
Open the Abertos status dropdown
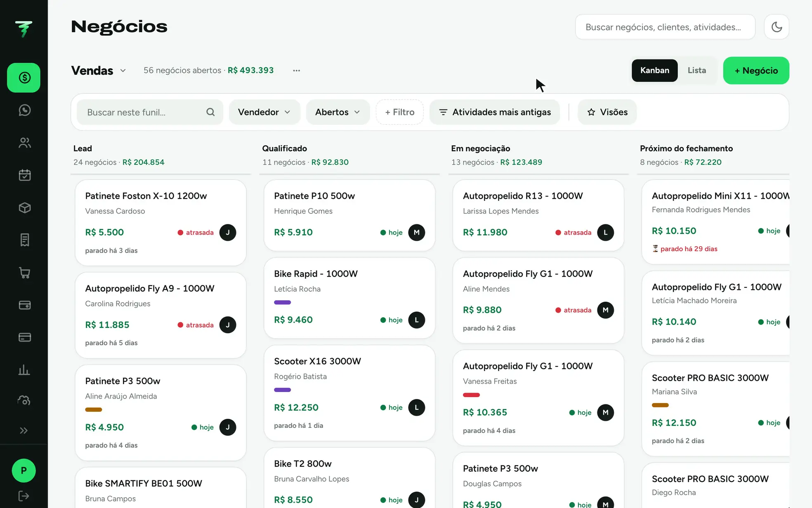[338, 112]
